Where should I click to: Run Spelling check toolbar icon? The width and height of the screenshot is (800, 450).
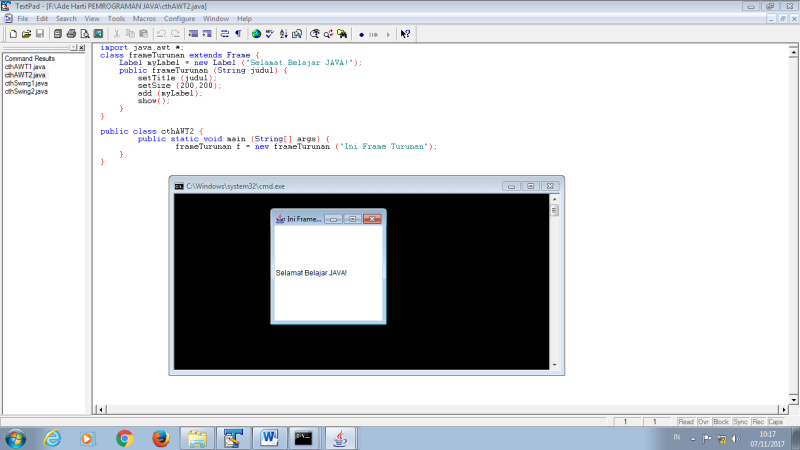270,34
